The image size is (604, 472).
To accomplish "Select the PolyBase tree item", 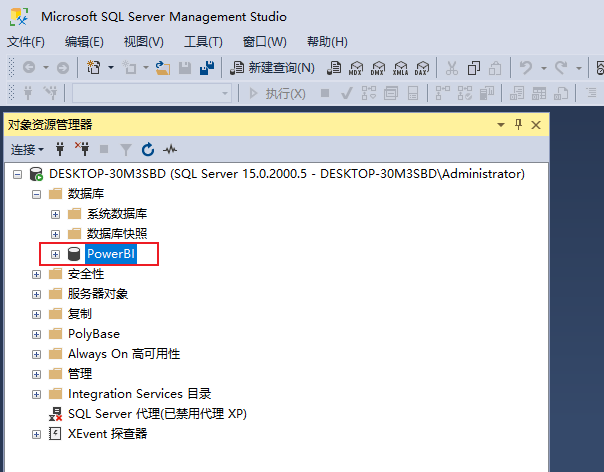I will pyautogui.click(x=94, y=334).
